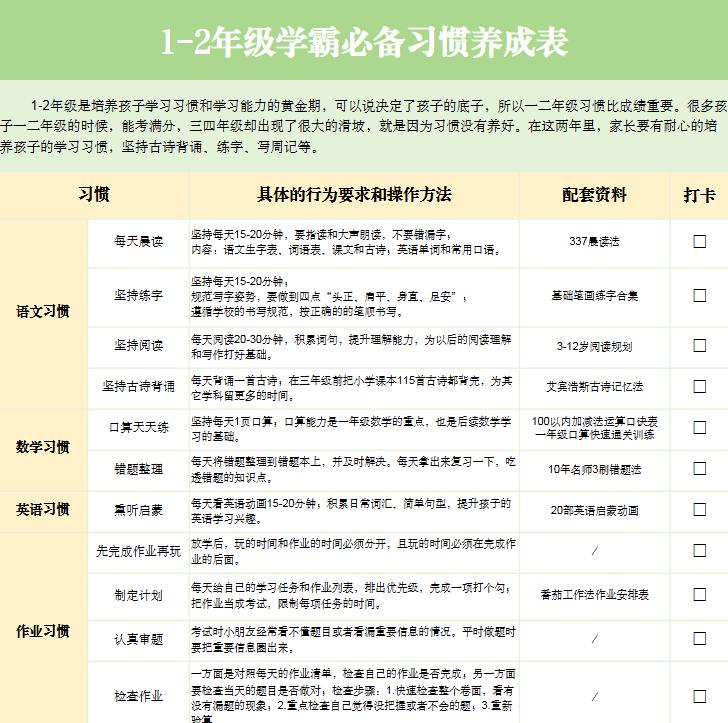Tick the 认真审题 checkbox
The height and width of the screenshot is (723, 728).
coord(699,638)
